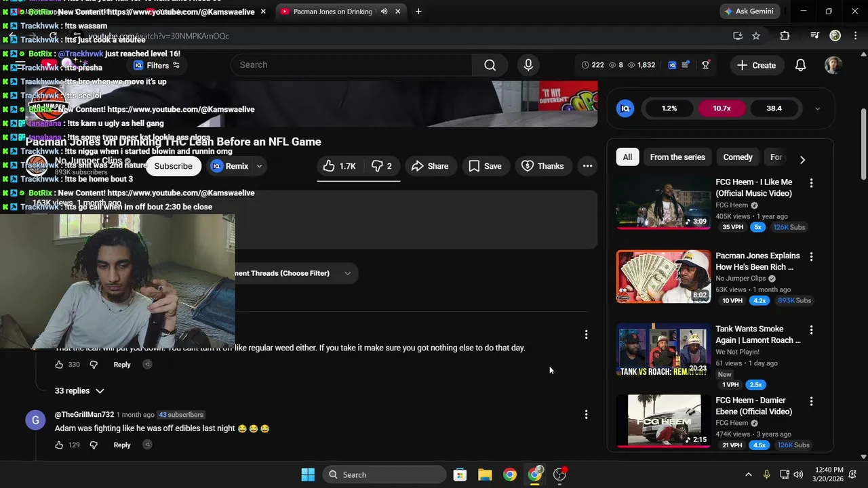868x488 pixels.
Task: Save the video to a playlist
Action: pyautogui.click(x=485, y=166)
